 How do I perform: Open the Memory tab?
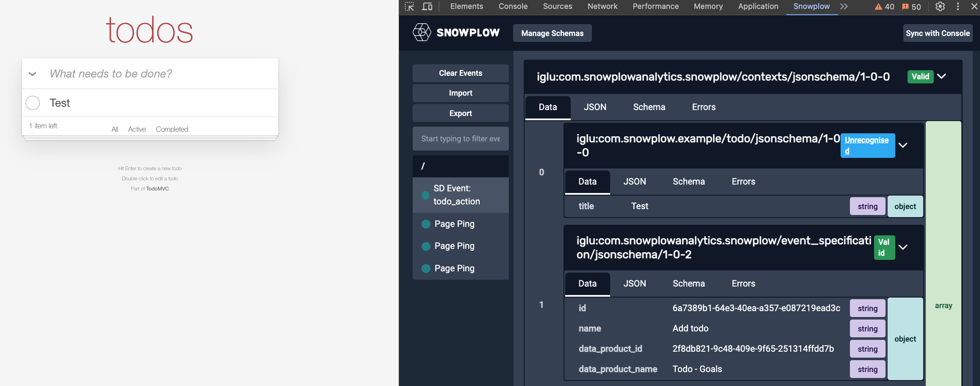click(x=708, y=6)
